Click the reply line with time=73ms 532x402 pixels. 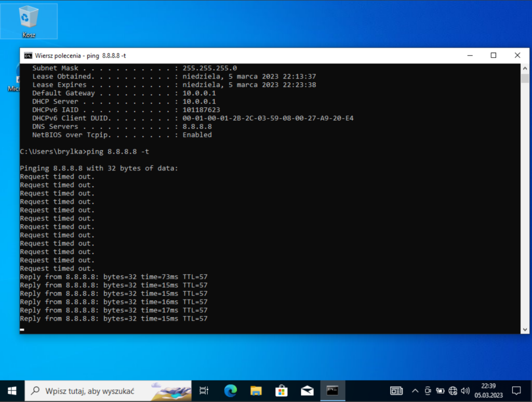[114, 277]
